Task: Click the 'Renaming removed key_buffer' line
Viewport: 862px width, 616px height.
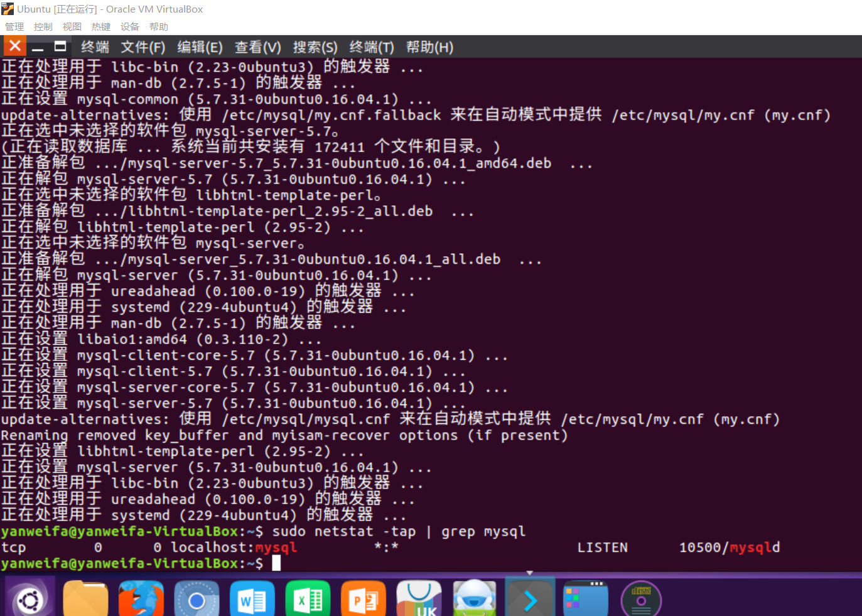Action: click(x=284, y=436)
